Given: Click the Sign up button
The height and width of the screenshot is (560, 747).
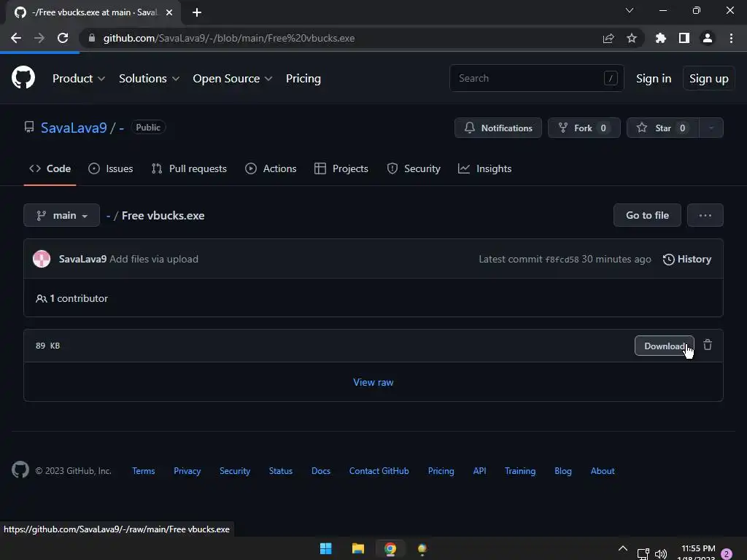Looking at the screenshot, I should coord(708,79).
